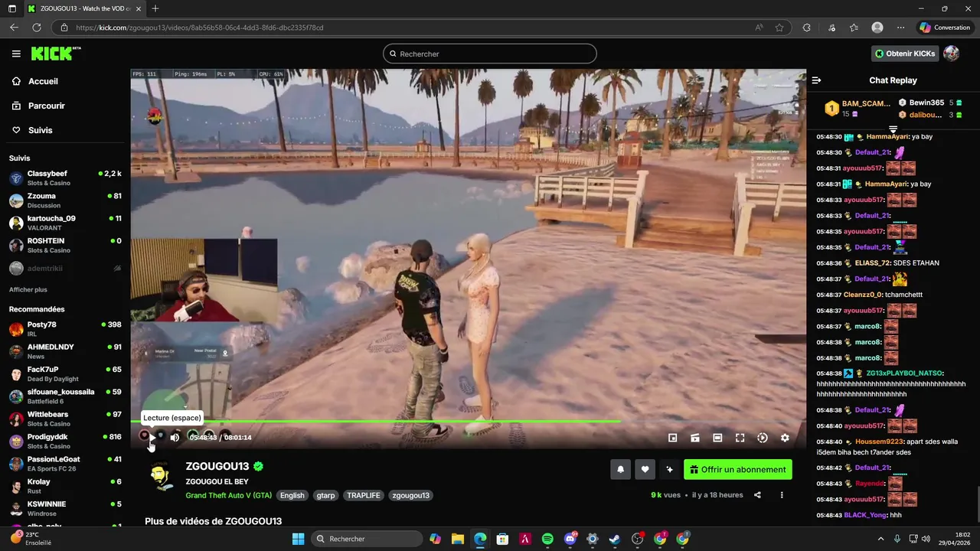Viewport: 980px width, 551px height.
Task: Select the TRAPLIFE tag
Action: tap(364, 495)
